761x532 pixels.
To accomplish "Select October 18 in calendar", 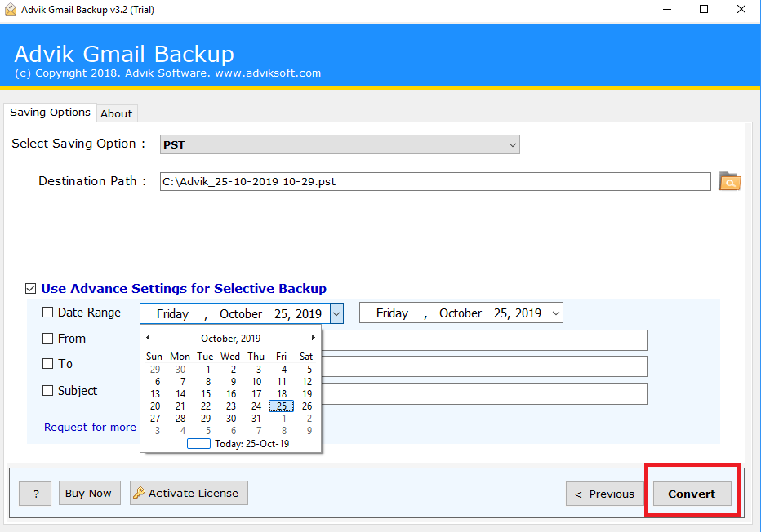I will click(x=282, y=394).
